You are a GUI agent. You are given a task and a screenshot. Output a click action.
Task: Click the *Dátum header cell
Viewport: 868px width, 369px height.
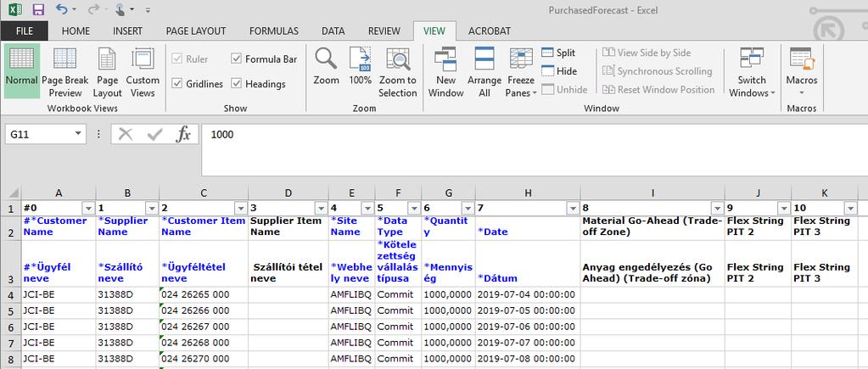[528, 263]
